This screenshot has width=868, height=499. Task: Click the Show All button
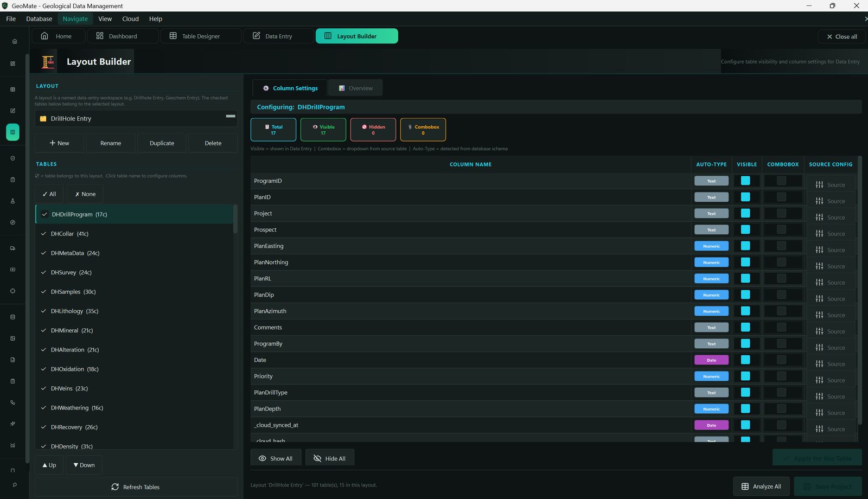(x=276, y=458)
